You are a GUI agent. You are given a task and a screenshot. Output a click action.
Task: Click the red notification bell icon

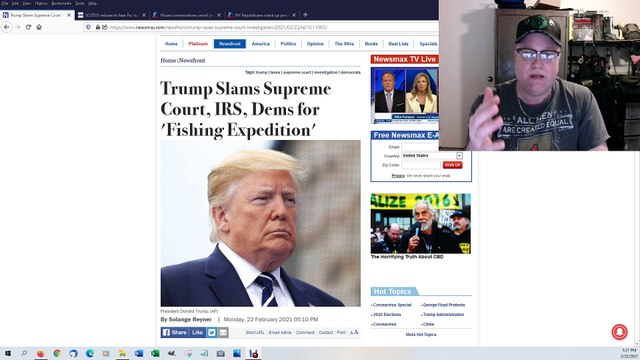pos(619,331)
